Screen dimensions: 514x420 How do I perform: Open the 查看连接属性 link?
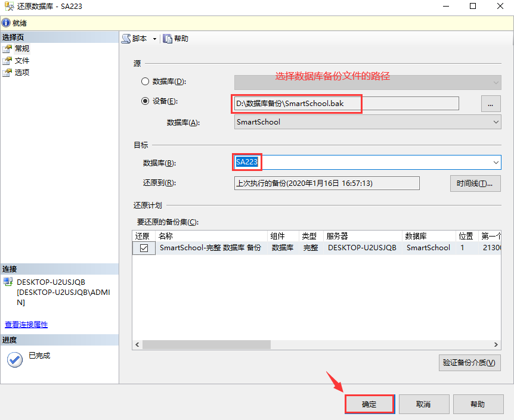(26, 324)
